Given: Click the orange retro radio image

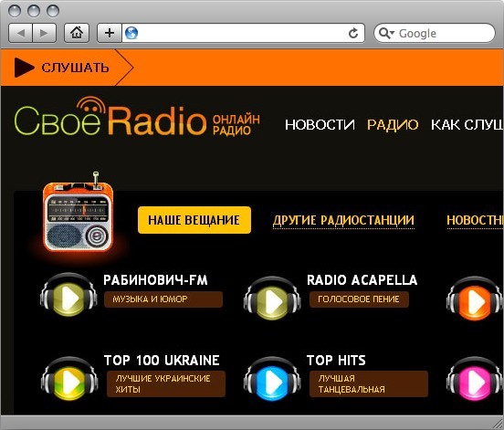Looking at the screenshot, I should (79, 213).
